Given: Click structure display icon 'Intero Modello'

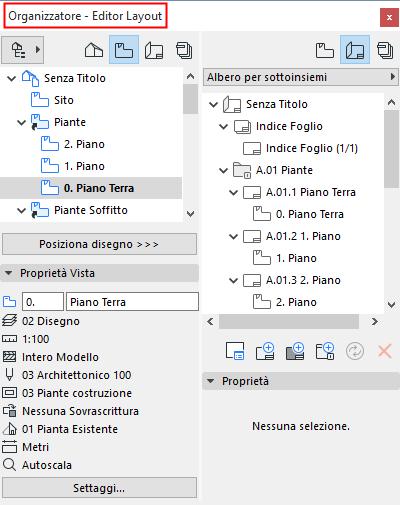Looking at the screenshot, I should coord(9,357).
